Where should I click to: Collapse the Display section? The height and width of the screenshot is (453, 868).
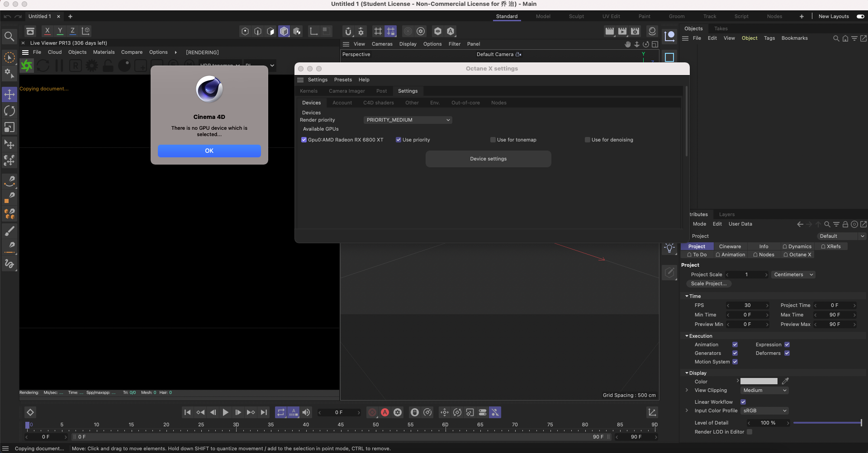pos(687,373)
